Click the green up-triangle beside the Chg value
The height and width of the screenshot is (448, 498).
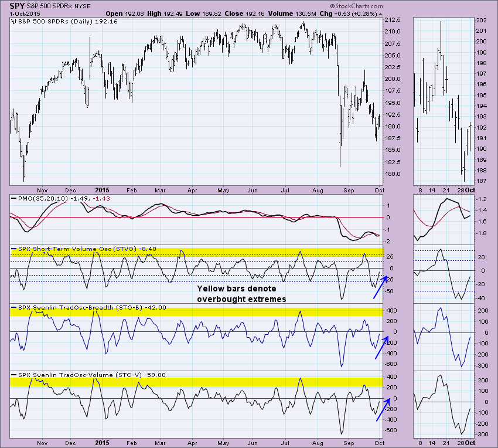pos(380,14)
